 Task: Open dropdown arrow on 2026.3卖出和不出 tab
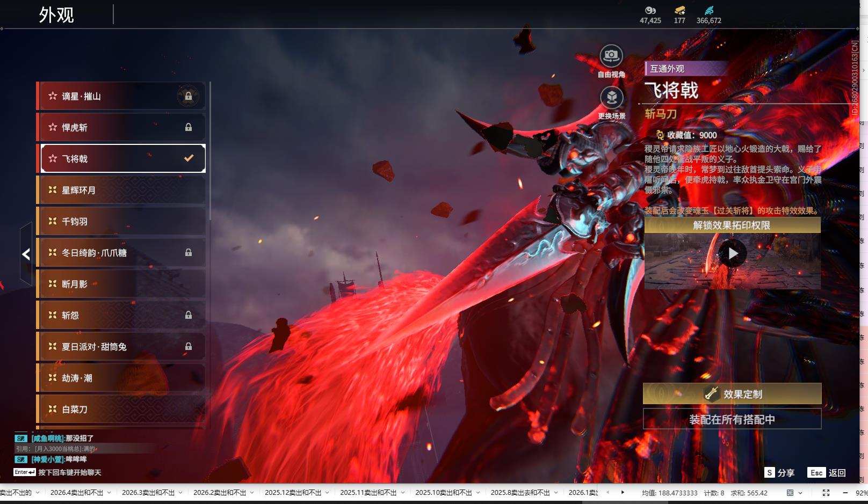[180, 493]
